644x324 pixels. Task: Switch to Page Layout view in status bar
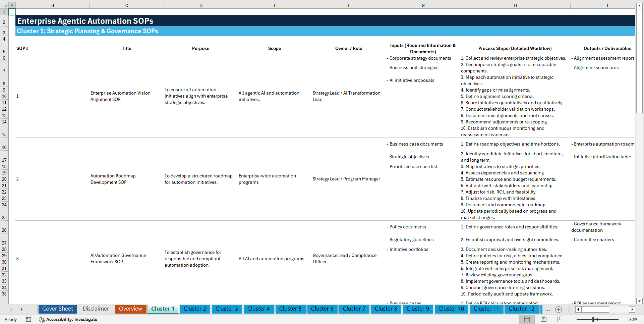pyautogui.click(x=543, y=319)
